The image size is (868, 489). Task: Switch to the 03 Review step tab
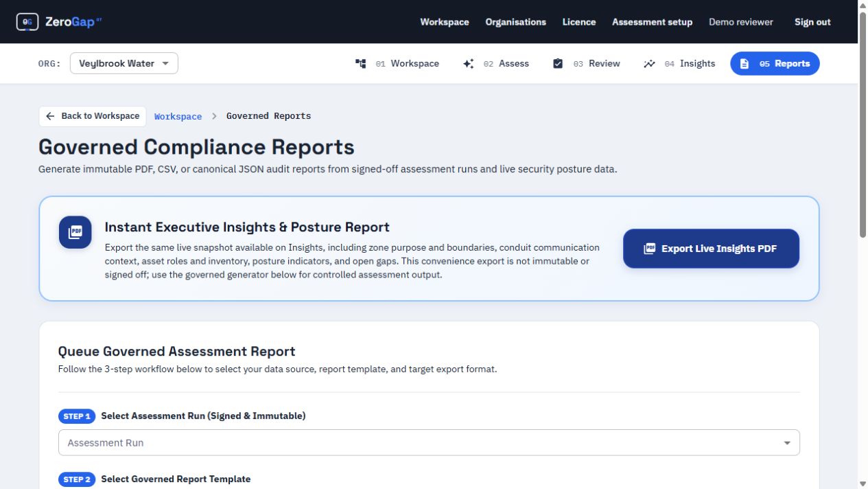point(587,63)
